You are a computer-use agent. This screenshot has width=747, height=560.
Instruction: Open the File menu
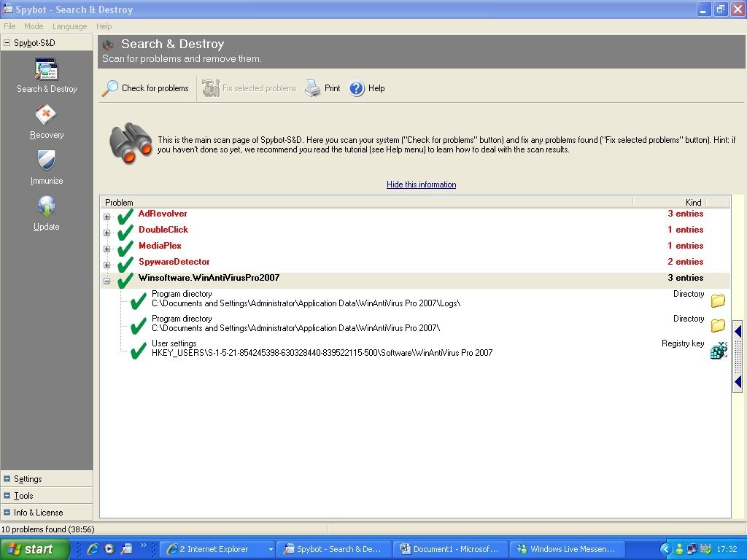[9, 26]
